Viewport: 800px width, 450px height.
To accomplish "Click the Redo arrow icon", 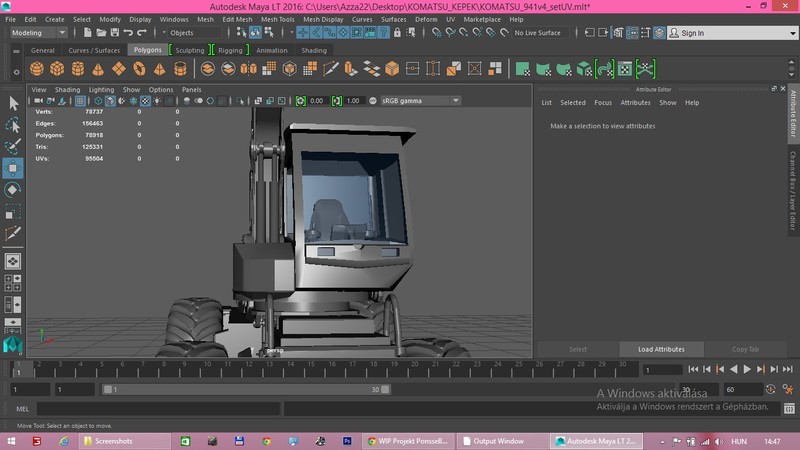I will 142,33.
